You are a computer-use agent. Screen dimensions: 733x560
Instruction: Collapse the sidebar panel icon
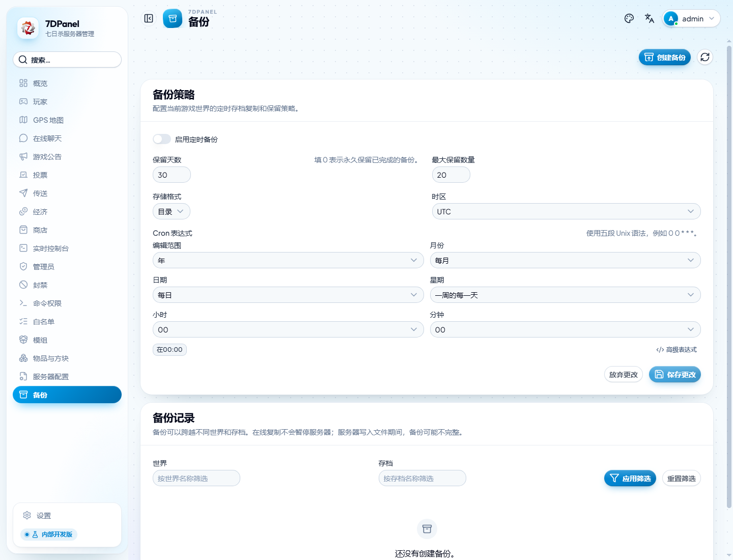point(149,18)
